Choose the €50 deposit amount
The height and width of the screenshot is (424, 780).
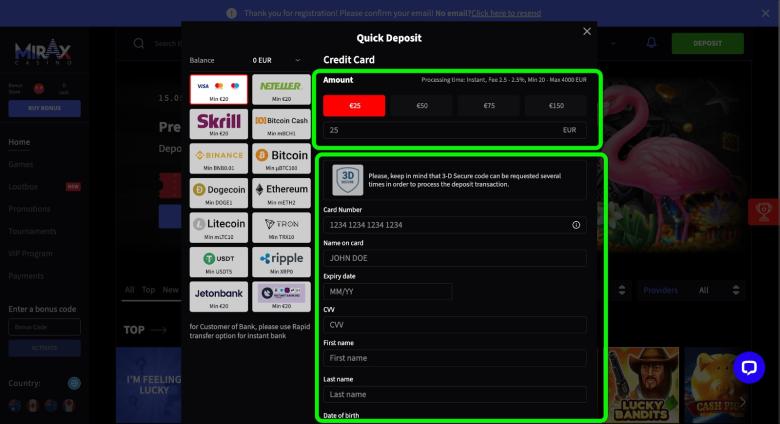coord(422,105)
